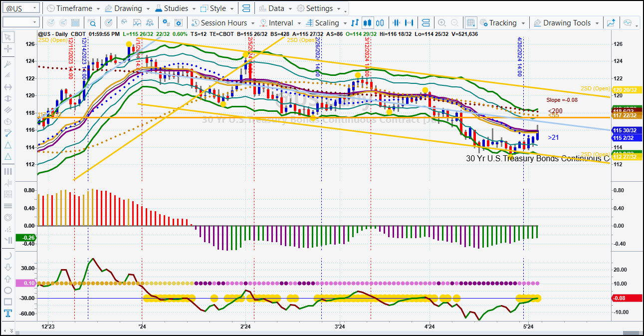644x336 pixels.
Task: Click the add chart icon with plus
Action: [611, 23]
